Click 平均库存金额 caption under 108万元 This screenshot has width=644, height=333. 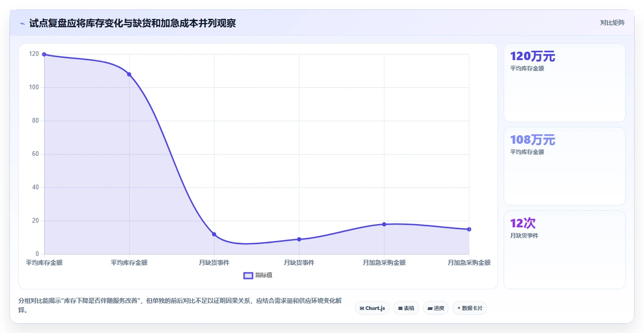[x=527, y=152]
